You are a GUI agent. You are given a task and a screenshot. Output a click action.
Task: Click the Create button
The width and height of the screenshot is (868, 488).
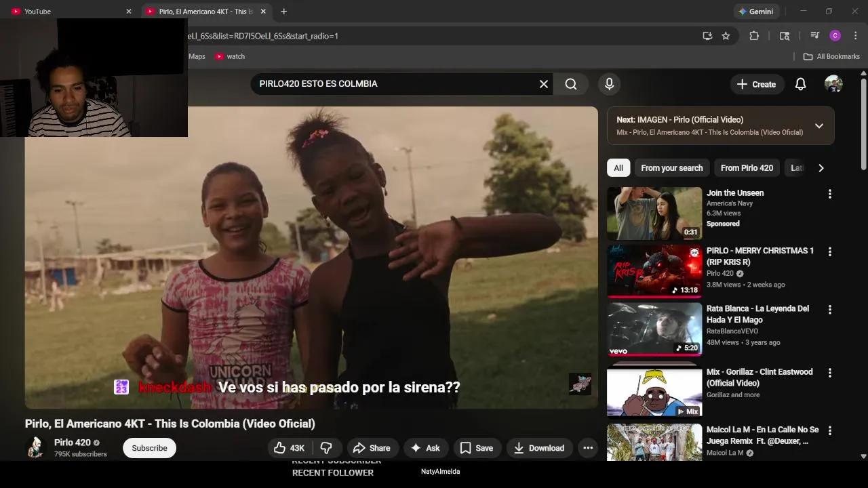(x=757, y=84)
